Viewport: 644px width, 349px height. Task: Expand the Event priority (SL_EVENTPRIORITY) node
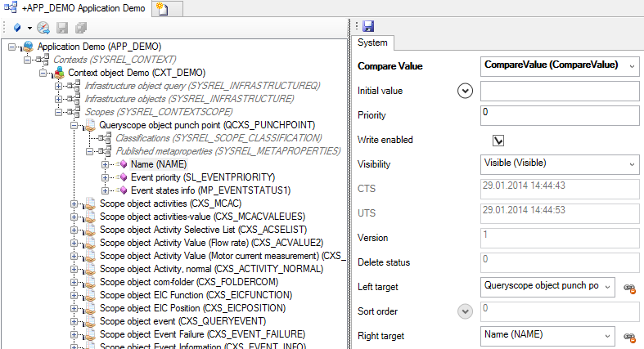tap(105, 177)
